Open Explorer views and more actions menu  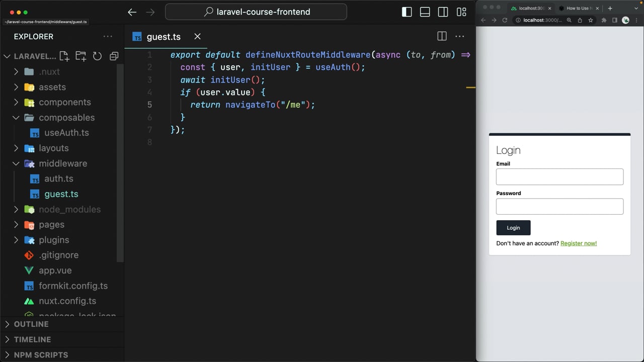tap(108, 36)
